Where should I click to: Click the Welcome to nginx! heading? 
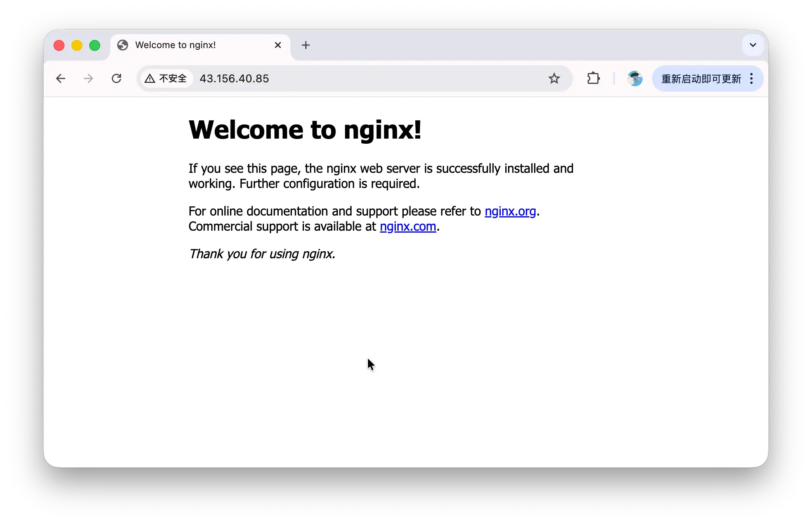(305, 130)
